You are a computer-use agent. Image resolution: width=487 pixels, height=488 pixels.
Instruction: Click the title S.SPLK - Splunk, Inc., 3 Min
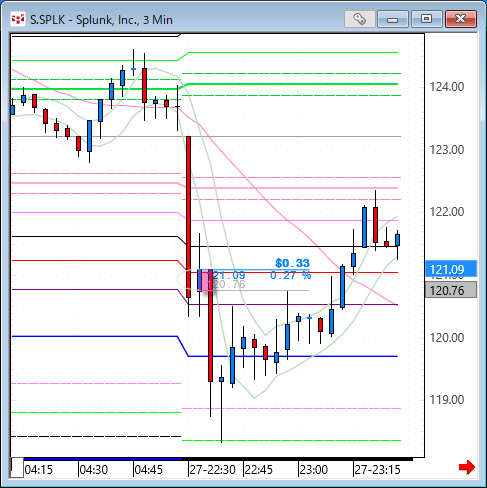(101, 20)
